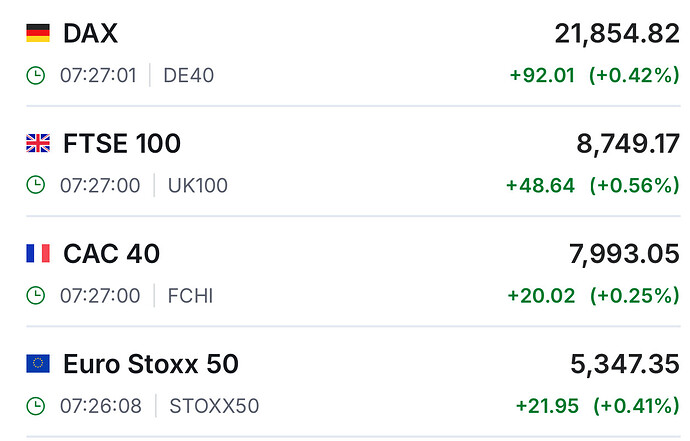Click the STOXX50 ticker symbol
Image resolution: width=690 pixels, height=441 pixels.
(x=214, y=406)
